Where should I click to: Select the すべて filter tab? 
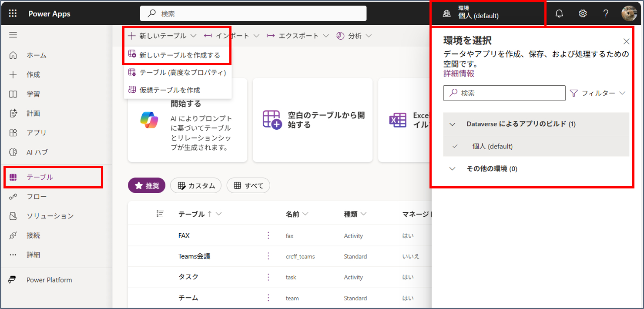248,185
